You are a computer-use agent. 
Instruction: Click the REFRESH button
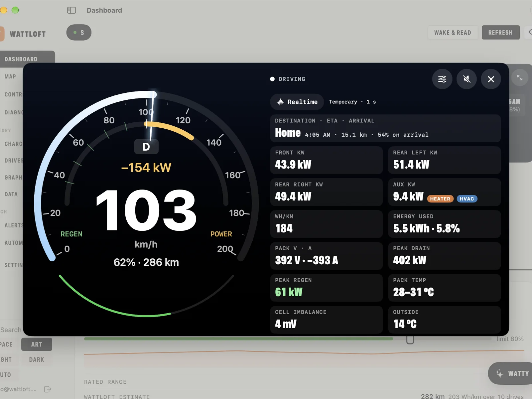500,33
